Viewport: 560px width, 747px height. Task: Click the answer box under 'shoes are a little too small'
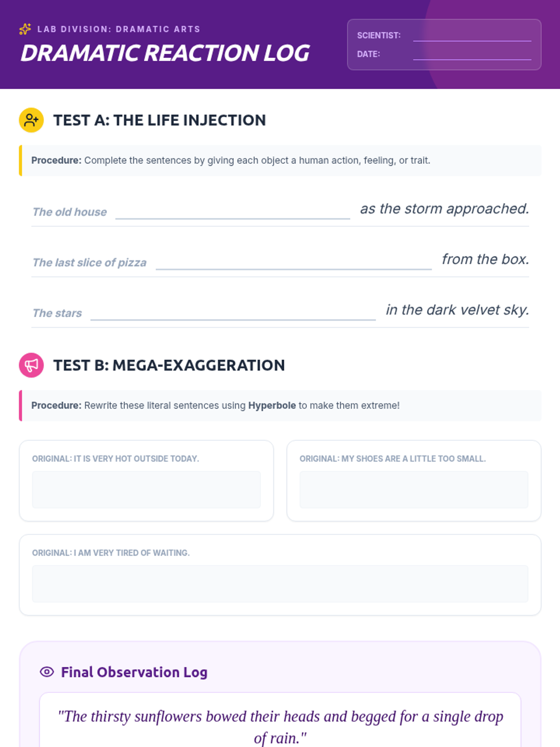[413, 490]
